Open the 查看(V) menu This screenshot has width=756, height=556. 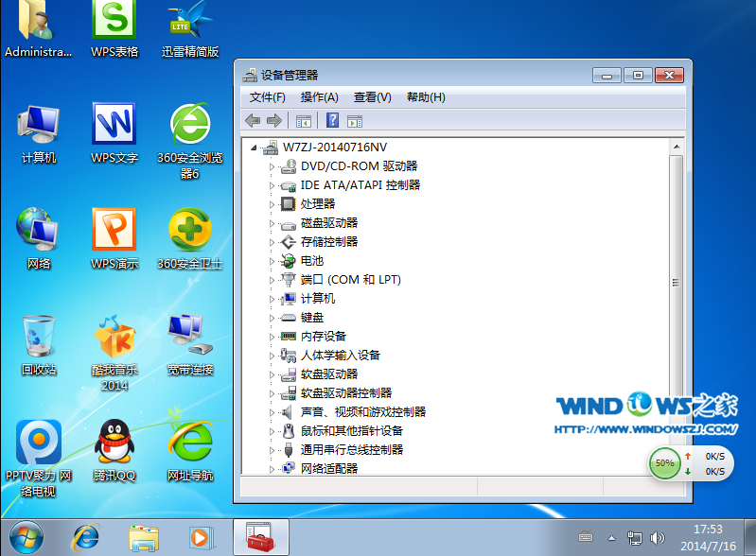pos(372,97)
